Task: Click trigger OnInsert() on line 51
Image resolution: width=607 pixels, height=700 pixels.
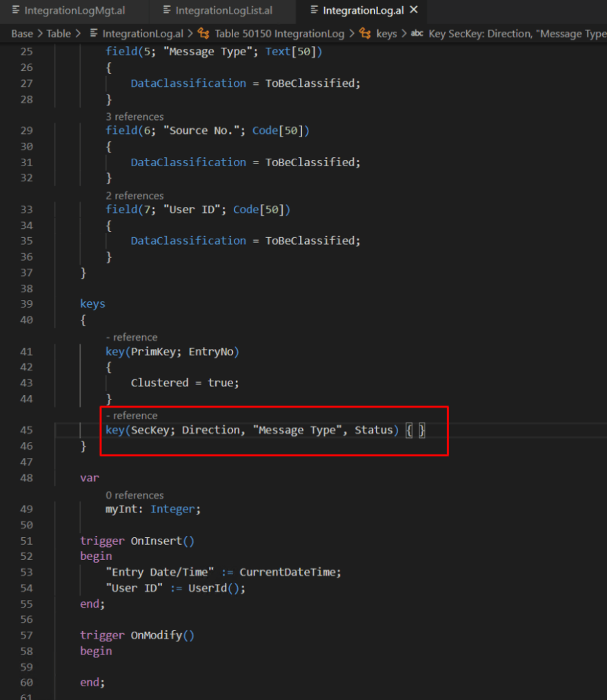Action: [137, 541]
